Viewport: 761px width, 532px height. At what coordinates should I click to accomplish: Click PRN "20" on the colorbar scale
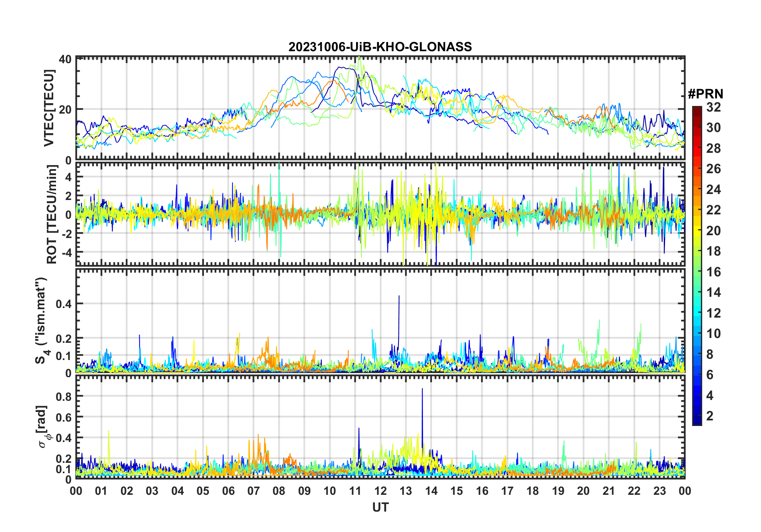[714, 231]
